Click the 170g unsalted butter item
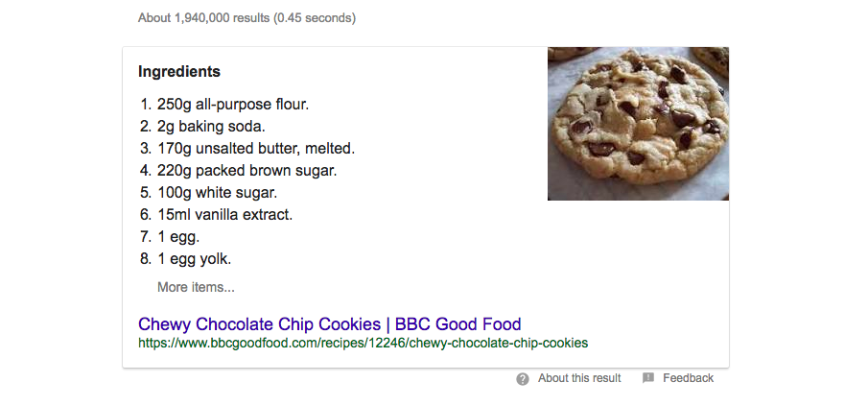The width and height of the screenshot is (868, 406). tap(256, 149)
